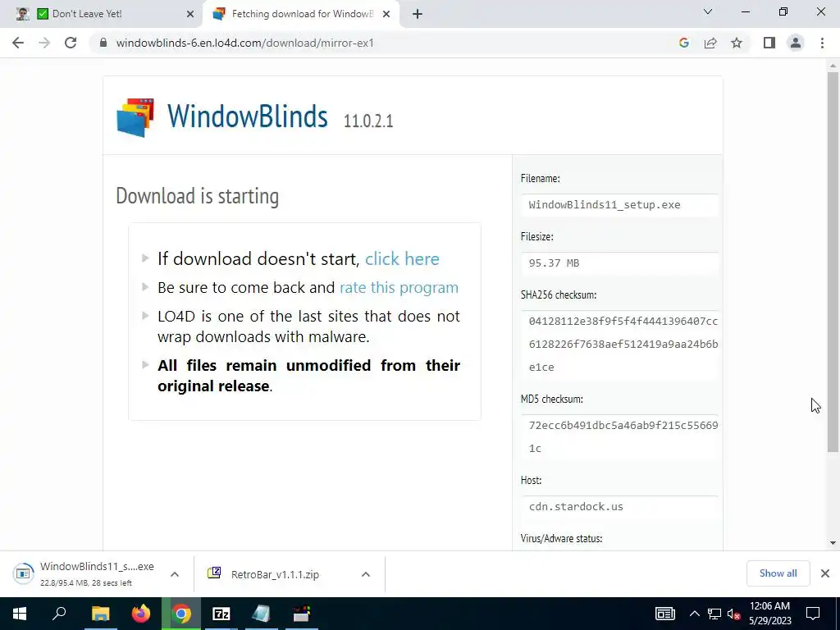Screen dimensions: 840x630
Task: Click the scrollbar down arrow
Action: tap(833, 543)
